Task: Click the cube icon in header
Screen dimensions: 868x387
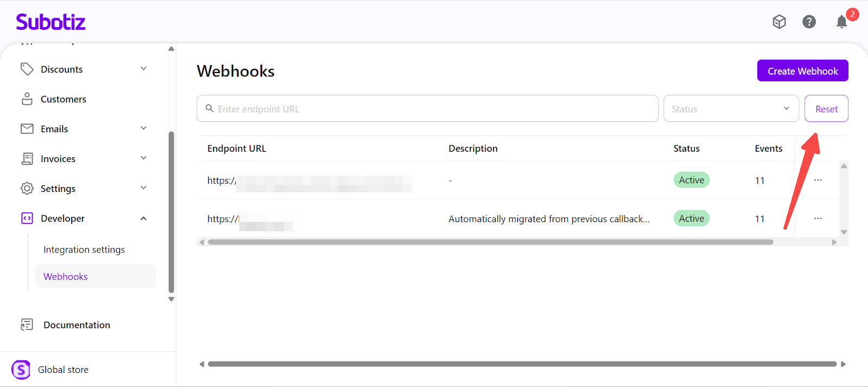Action: point(779,22)
